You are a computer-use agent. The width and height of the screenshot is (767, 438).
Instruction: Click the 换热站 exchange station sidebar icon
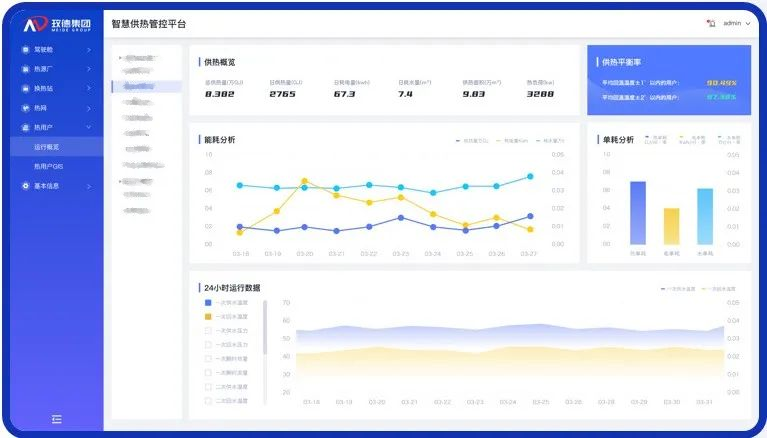(x=25, y=89)
